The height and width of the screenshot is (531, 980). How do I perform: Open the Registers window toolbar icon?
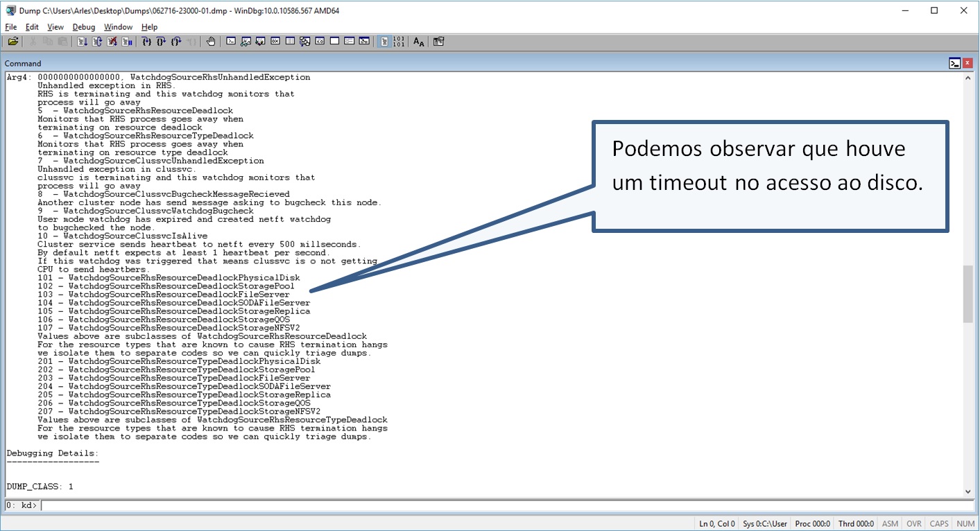275,42
